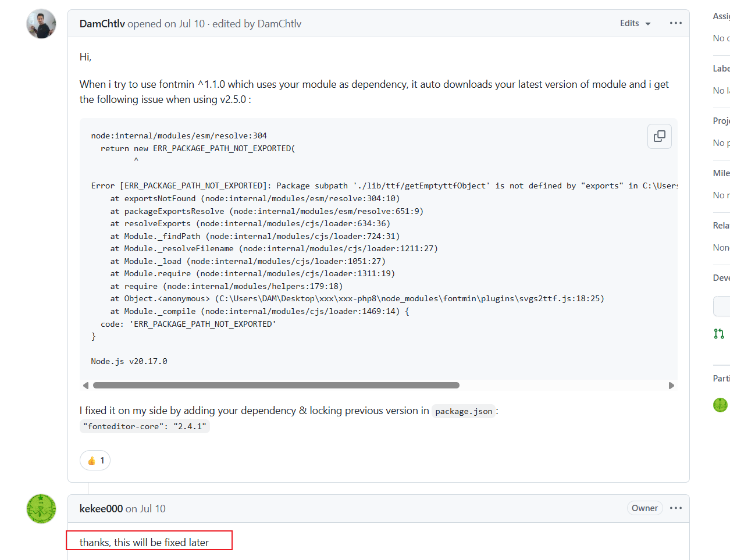This screenshot has height=560, width=730.
Task: Click the 'at Module._findPath' stack line
Action: 255,236
